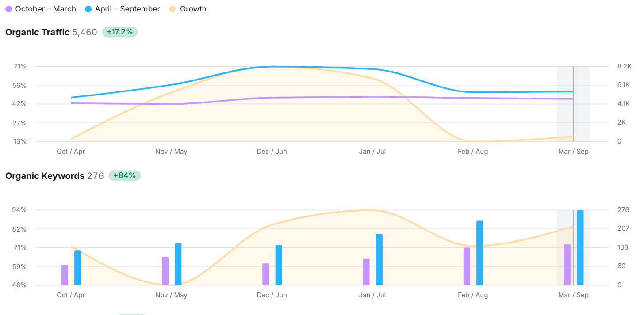644x315 pixels.
Task: Click Jan / Jul label in Organic Keywords chart
Action: 372,295
